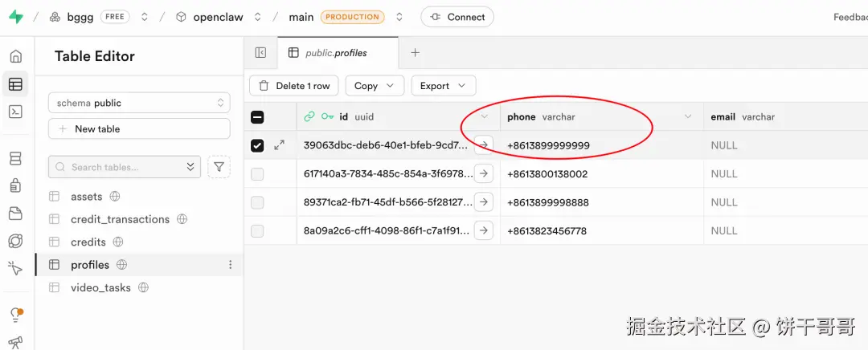Open the Export dropdown
This screenshot has width=868, height=350.
pos(443,86)
